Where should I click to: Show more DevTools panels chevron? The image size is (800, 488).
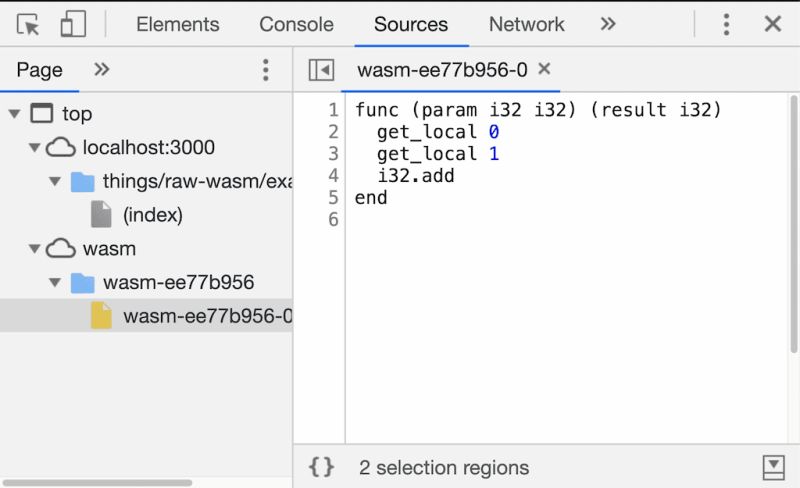tap(608, 23)
